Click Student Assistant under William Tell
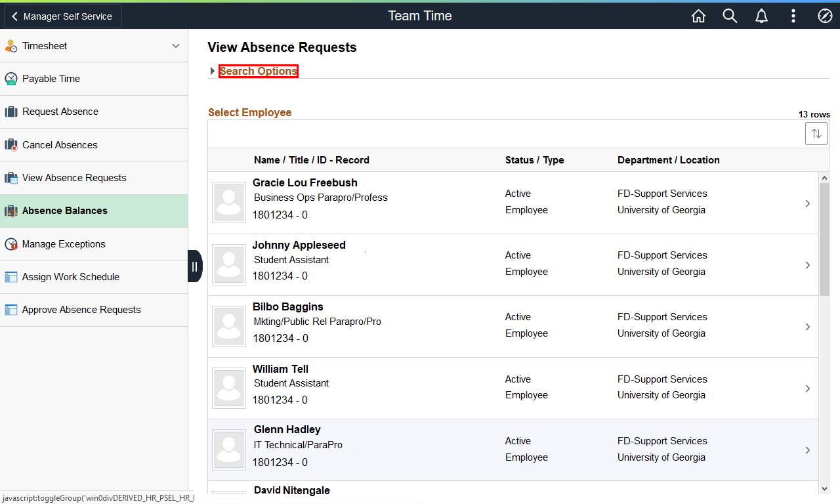 coord(291,383)
